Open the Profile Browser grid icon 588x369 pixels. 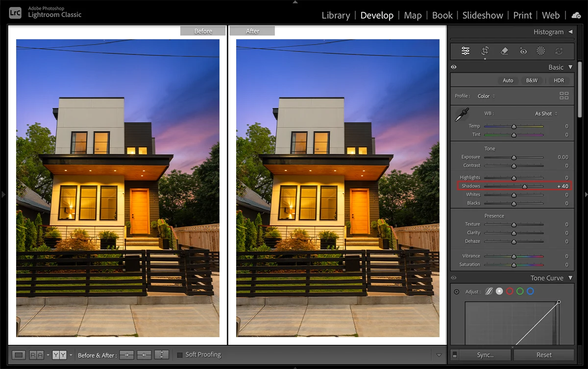tap(564, 96)
